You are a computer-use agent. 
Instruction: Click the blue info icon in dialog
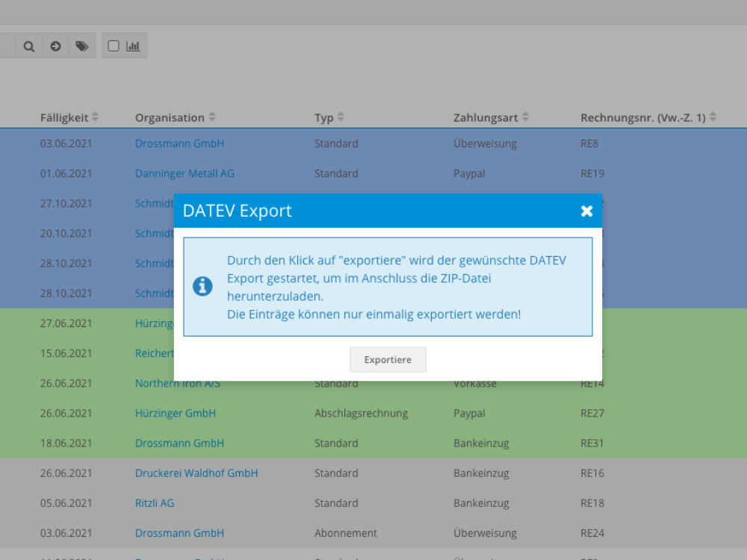tap(202, 286)
